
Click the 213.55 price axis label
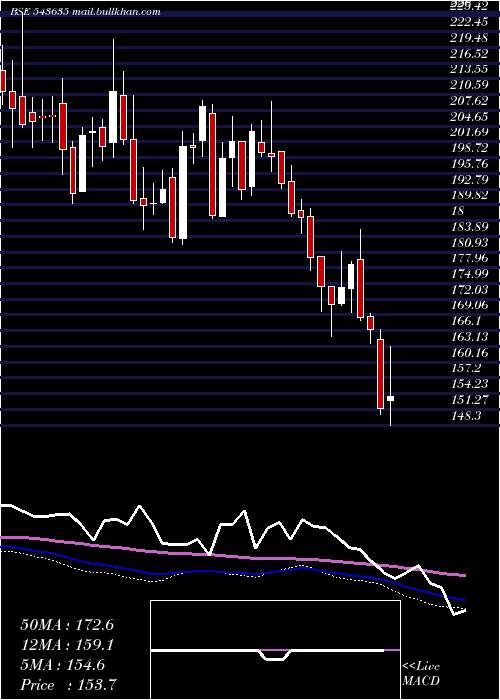pos(469,69)
